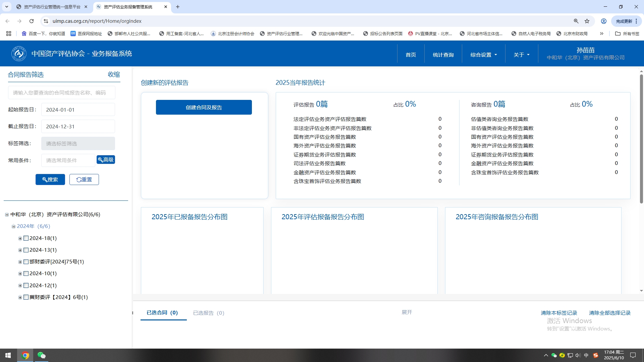The width and height of the screenshot is (644, 362).
Task: Click the site information icon in the address bar
Action: pyautogui.click(x=46, y=21)
